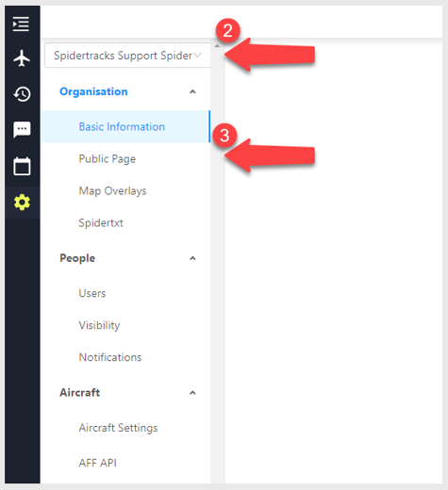
Task: Open the menu expand icon at top
Action: click(x=21, y=24)
